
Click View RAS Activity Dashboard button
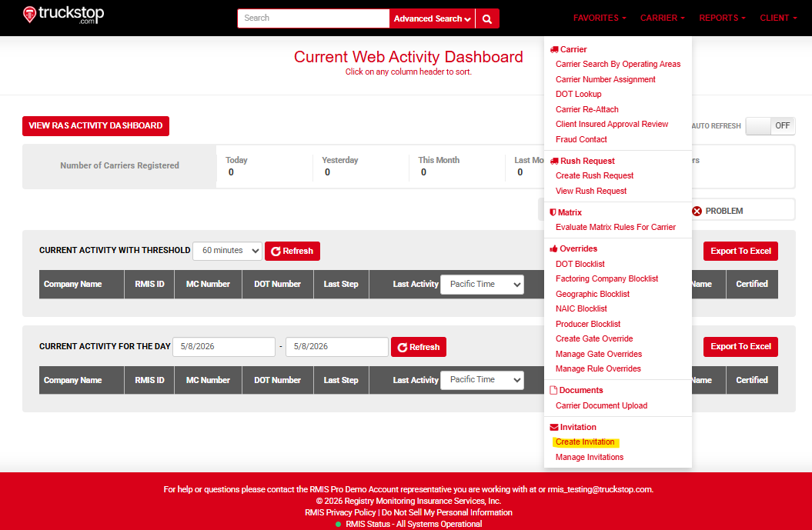(x=95, y=126)
